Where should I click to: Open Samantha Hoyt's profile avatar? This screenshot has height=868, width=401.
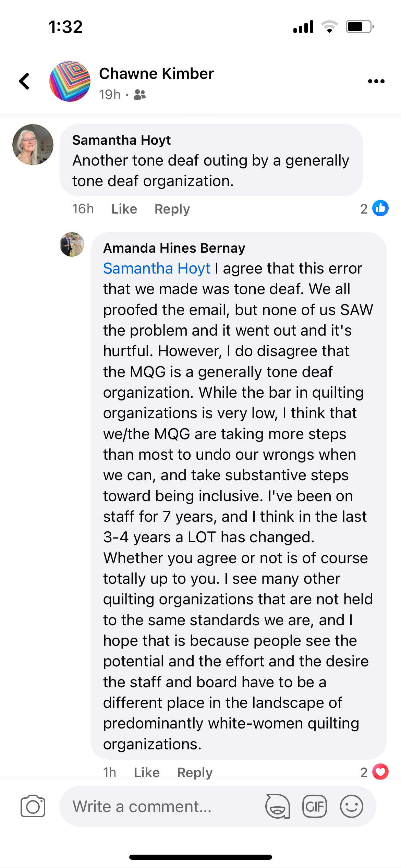(x=33, y=145)
